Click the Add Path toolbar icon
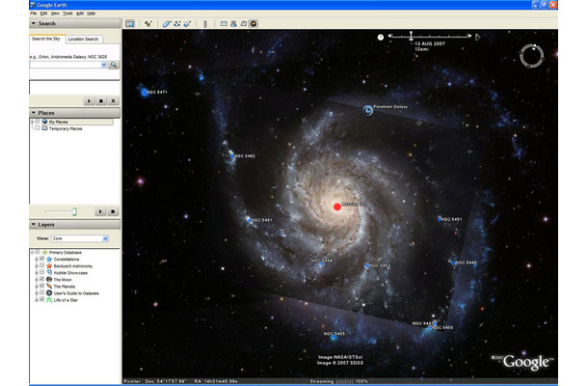 [x=177, y=24]
